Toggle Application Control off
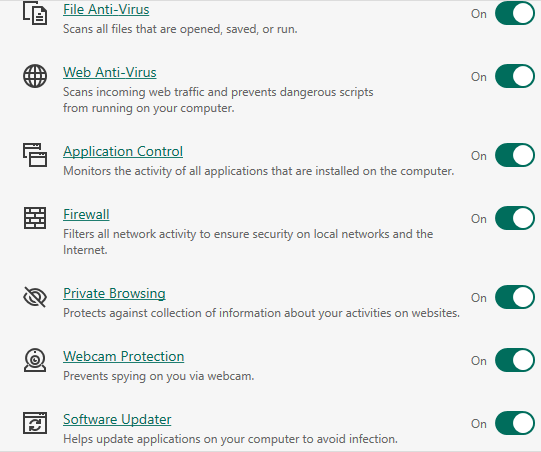 pos(515,155)
